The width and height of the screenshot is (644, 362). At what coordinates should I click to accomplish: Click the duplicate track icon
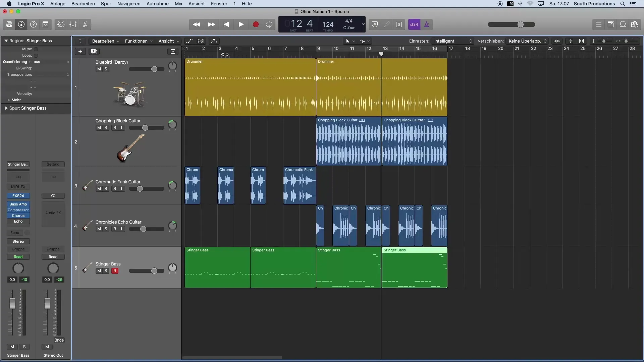coord(94,51)
